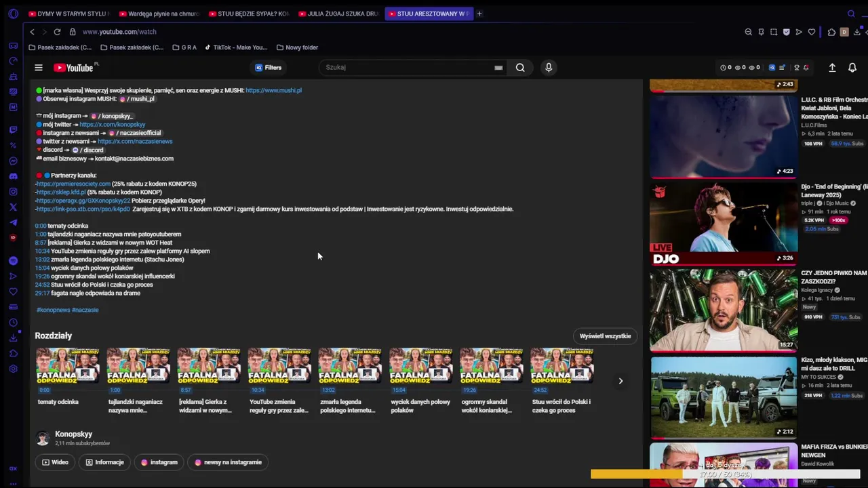Open the 'CZY JEDNO PIWKO NAM ZASZKODZI?' video thumbnail

coord(724,310)
